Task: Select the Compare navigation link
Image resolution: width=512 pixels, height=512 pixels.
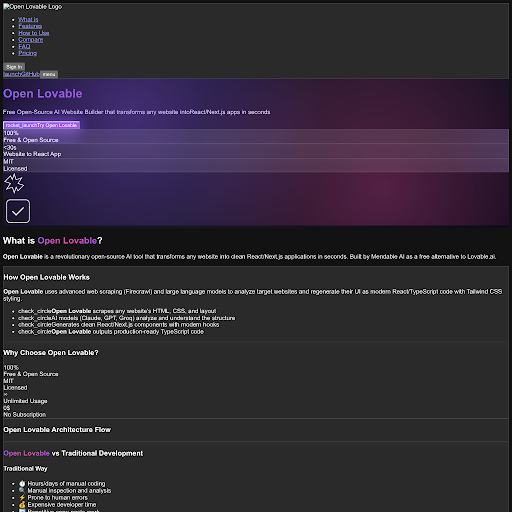Action: click(31, 40)
